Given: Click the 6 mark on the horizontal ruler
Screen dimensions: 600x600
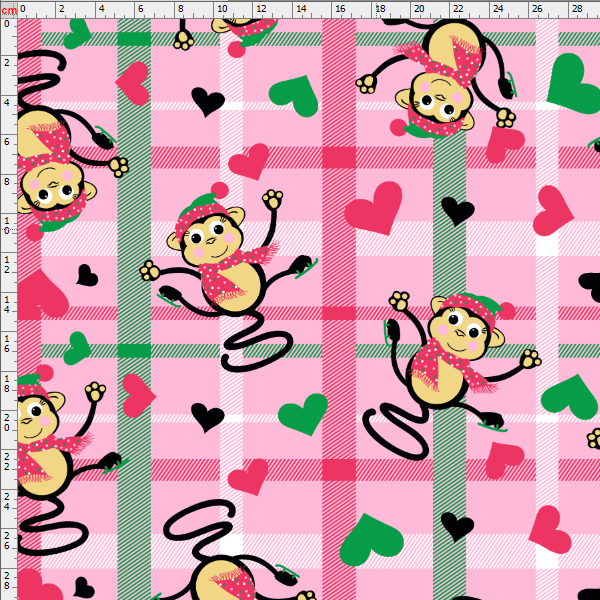Looking at the screenshot, I should click(x=140, y=8).
